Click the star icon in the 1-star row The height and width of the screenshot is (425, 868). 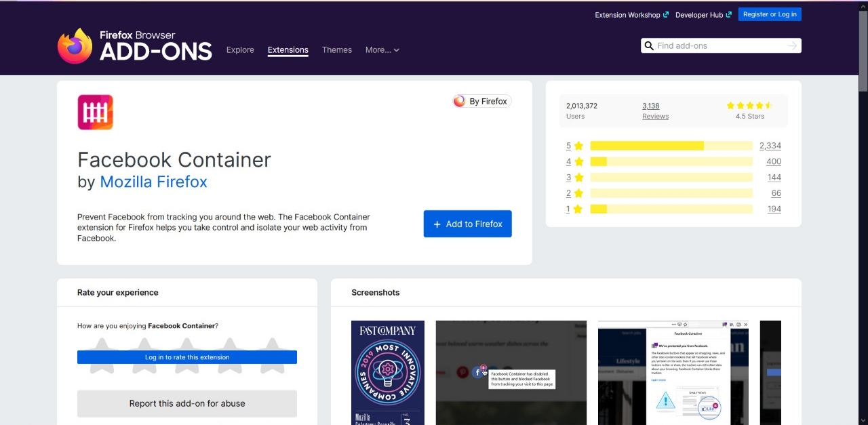point(578,209)
